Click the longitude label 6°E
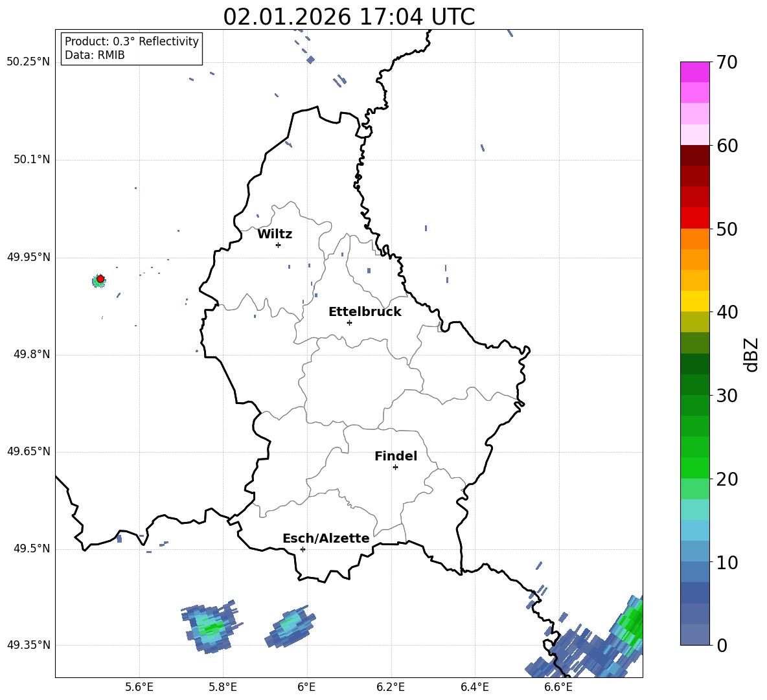Screen dimensions: 767x700 click(x=306, y=687)
